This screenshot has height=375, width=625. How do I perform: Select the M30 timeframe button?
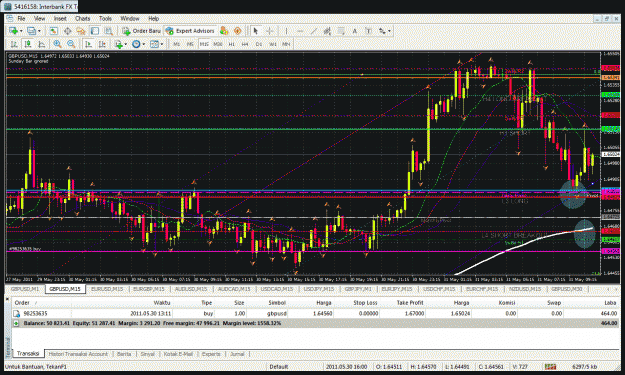[218, 44]
